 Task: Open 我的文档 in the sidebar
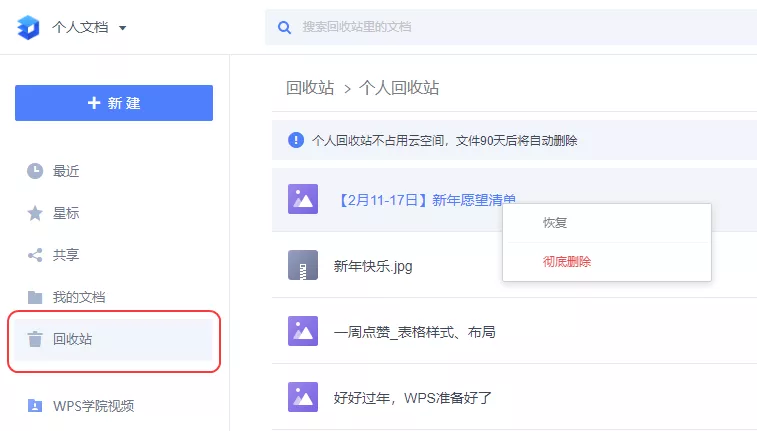tap(79, 297)
